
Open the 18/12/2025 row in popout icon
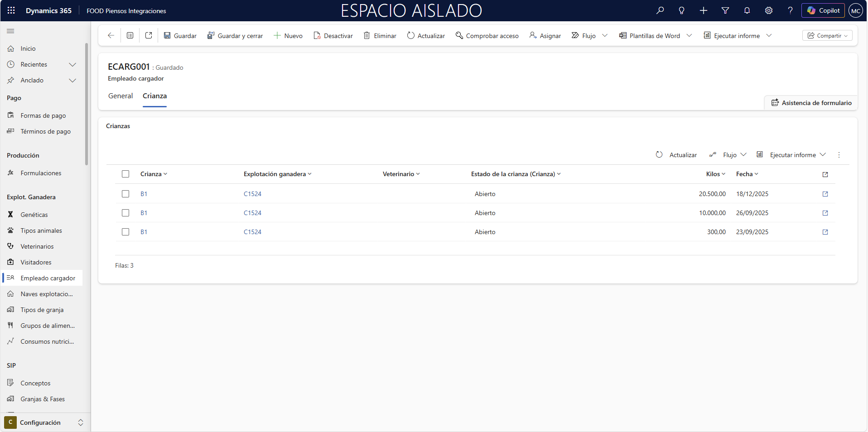[x=825, y=194]
